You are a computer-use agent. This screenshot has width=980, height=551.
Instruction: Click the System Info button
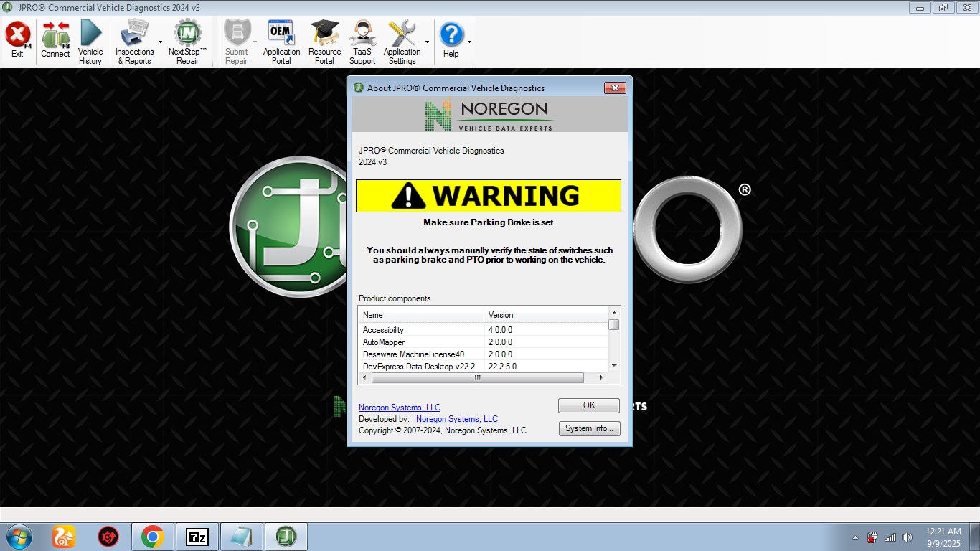(588, 428)
